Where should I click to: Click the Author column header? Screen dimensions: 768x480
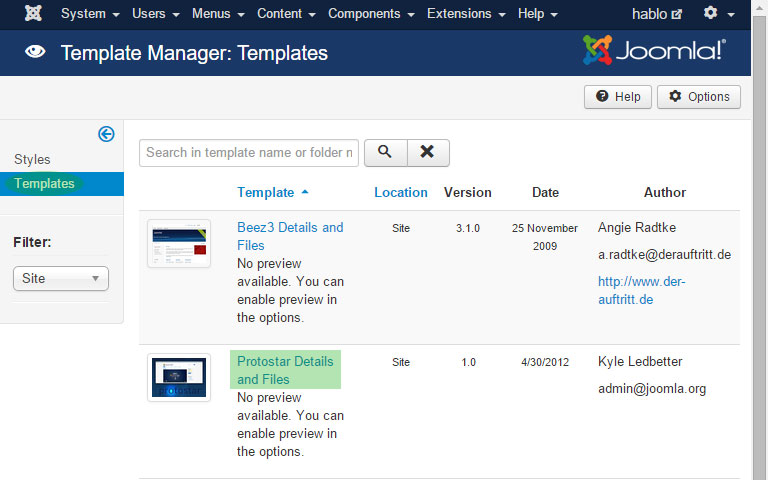[x=665, y=192]
